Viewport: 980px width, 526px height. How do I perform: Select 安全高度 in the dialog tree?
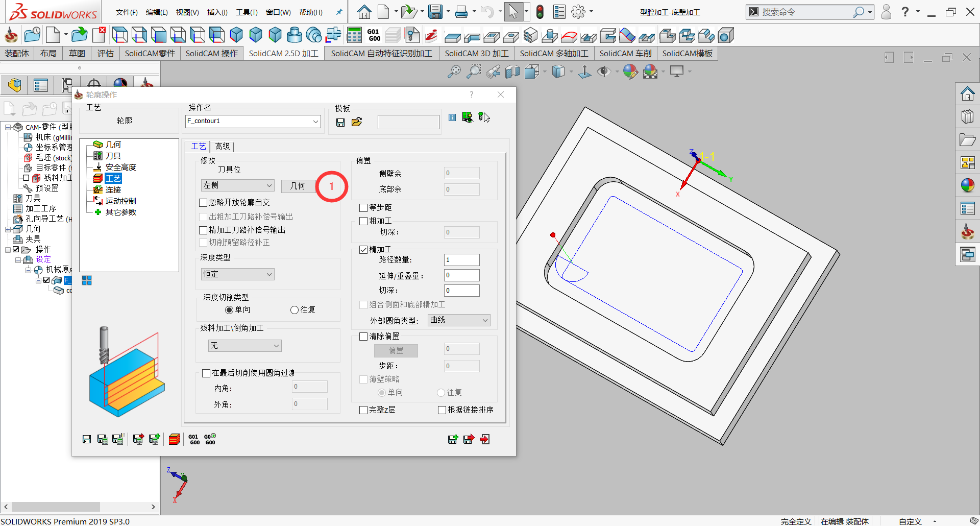pyautogui.click(x=121, y=168)
